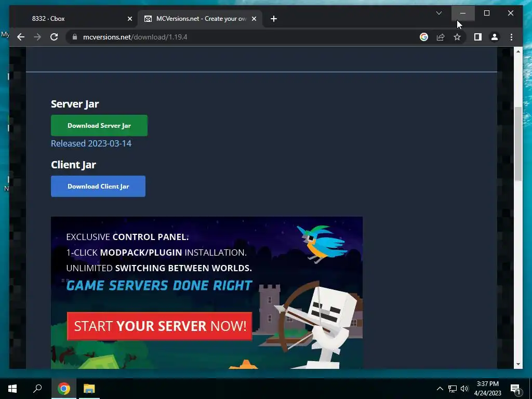Screen dimensions: 532x399
Task: Reload the MCVersions page
Action: point(54,37)
